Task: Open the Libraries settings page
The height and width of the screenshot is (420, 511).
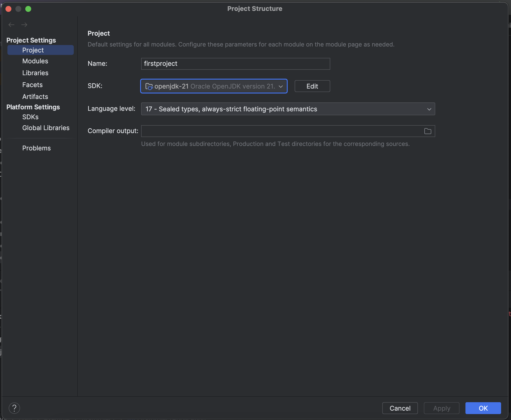Action: pos(35,73)
